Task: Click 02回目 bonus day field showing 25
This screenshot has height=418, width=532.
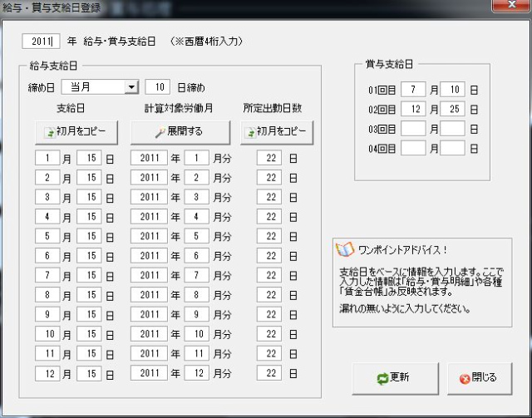Action: tap(452, 109)
